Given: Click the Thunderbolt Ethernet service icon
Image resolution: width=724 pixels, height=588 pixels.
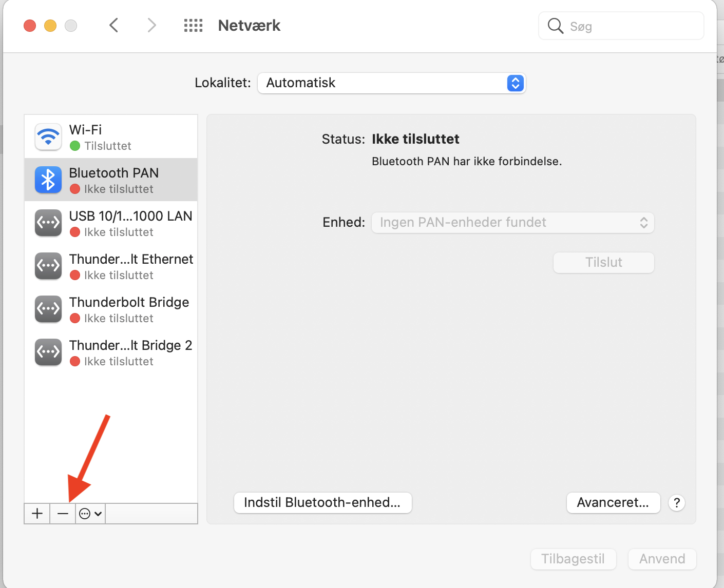Looking at the screenshot, I should point(48,266).
